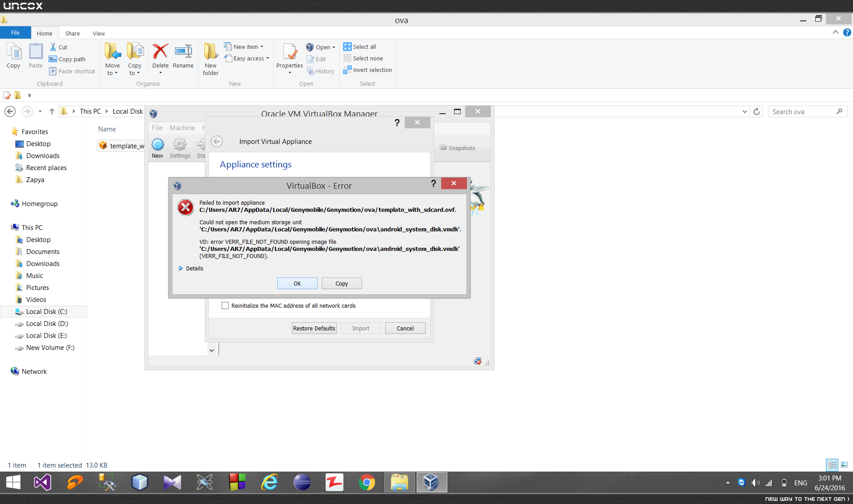Viewport: 853px width, 504px height.
Task: Click Select all in ribbon
Action: pyautogui.click(x=360, y=47)
